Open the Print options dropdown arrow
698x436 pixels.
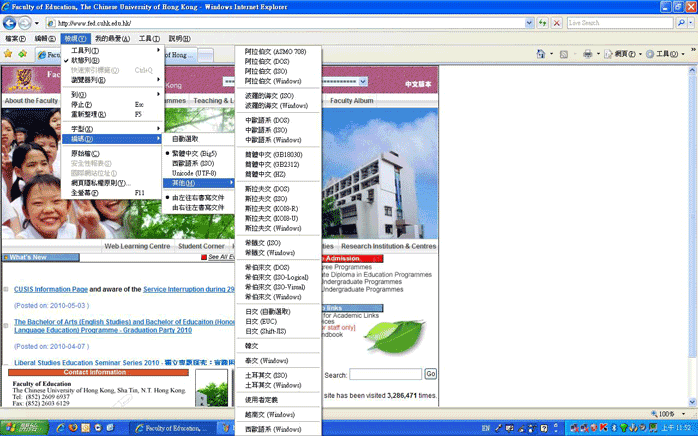pyautogui.click(x=598, y=54)
